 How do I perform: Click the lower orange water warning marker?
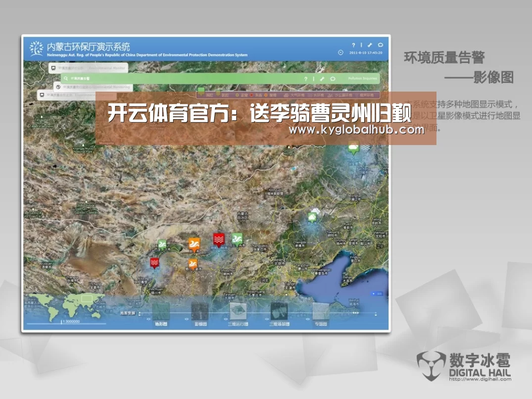tap(193, 264)
